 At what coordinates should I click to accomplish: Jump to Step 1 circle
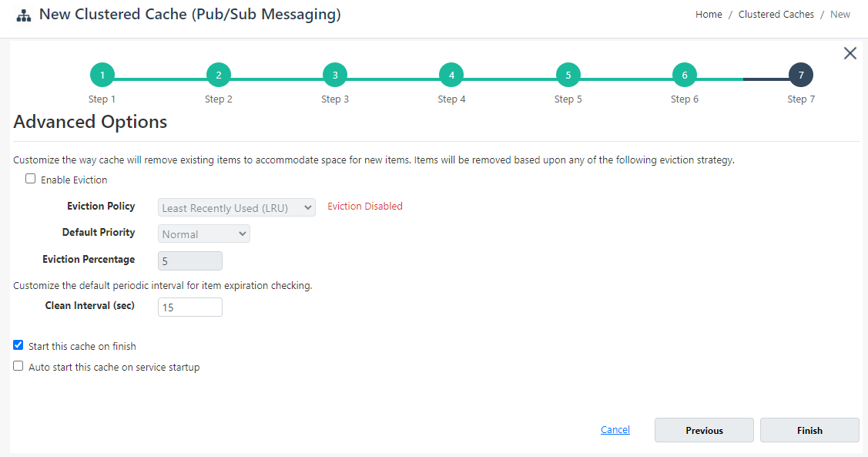102,75
